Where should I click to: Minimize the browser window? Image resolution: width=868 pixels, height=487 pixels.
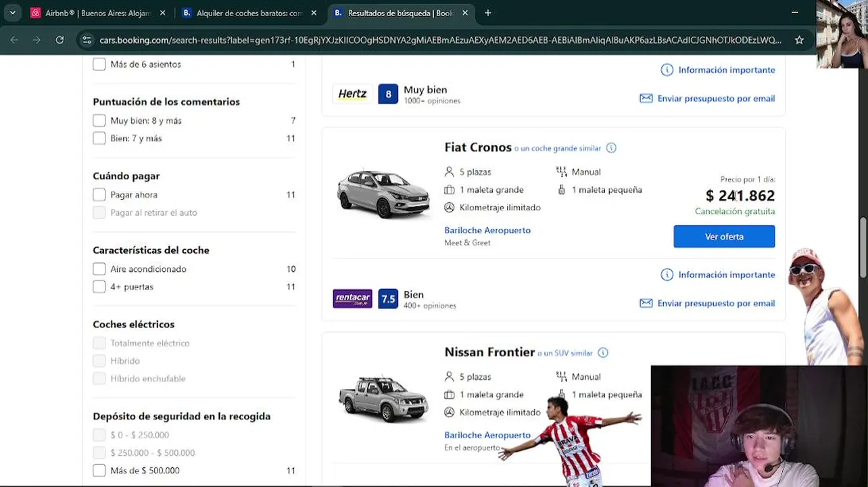pyautogui.click(x=794, y=13)
